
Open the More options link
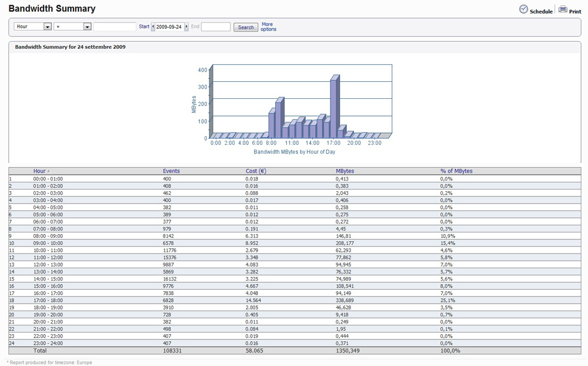(x=269, y=26)
